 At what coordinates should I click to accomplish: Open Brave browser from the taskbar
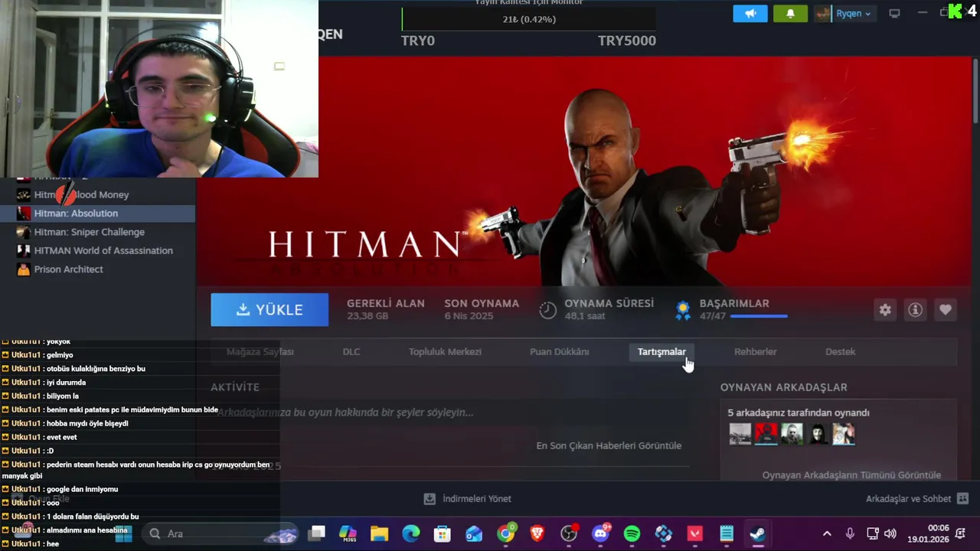[537, 533]
